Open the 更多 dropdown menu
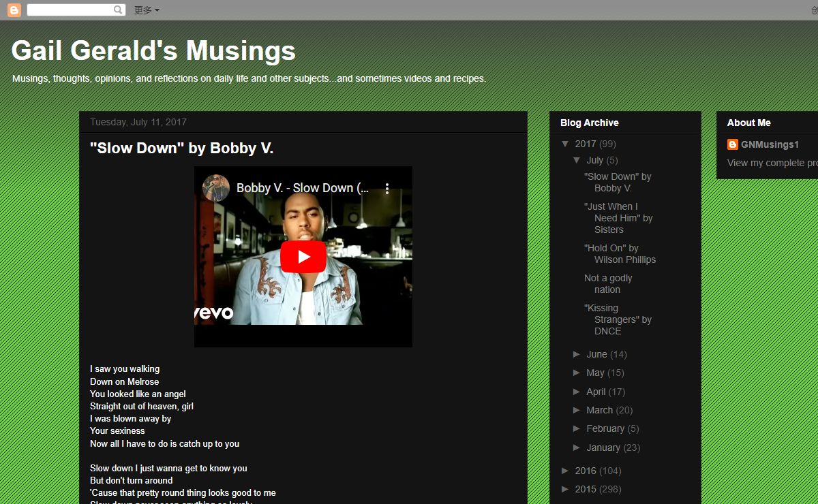Image resolution: width=818 pixels, height=504 pixels. pos(147,10)
